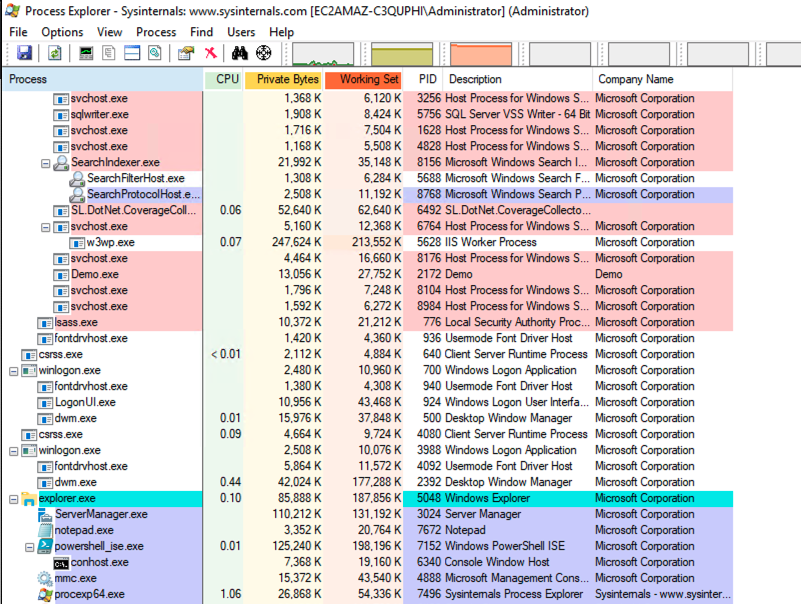Click the Process Explorer title bar icon
The width and height of the screenshot is (801, 604).
[x=12, y=11]
